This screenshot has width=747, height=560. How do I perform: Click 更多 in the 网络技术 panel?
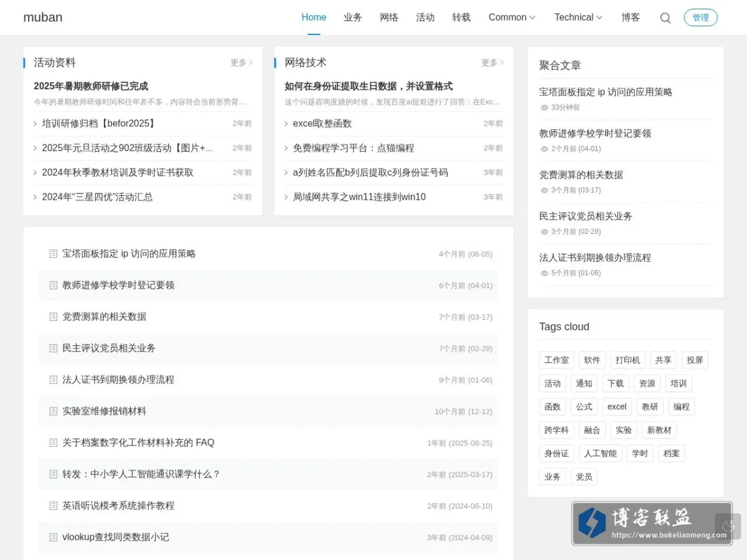[492, 62]
